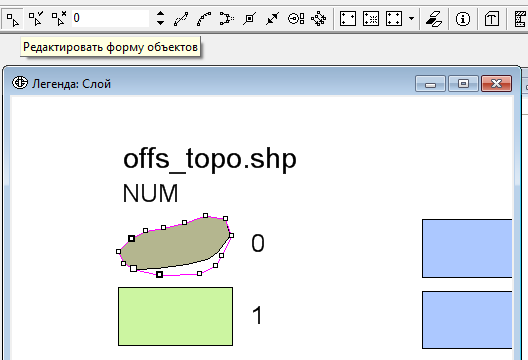Click the NUM field label
The width and height of the screenshot is (528, 360).
(150, 193)
